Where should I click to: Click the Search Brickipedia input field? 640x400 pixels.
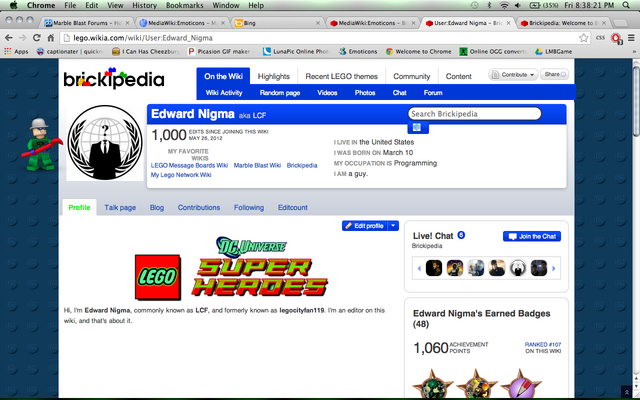(475, 114)
